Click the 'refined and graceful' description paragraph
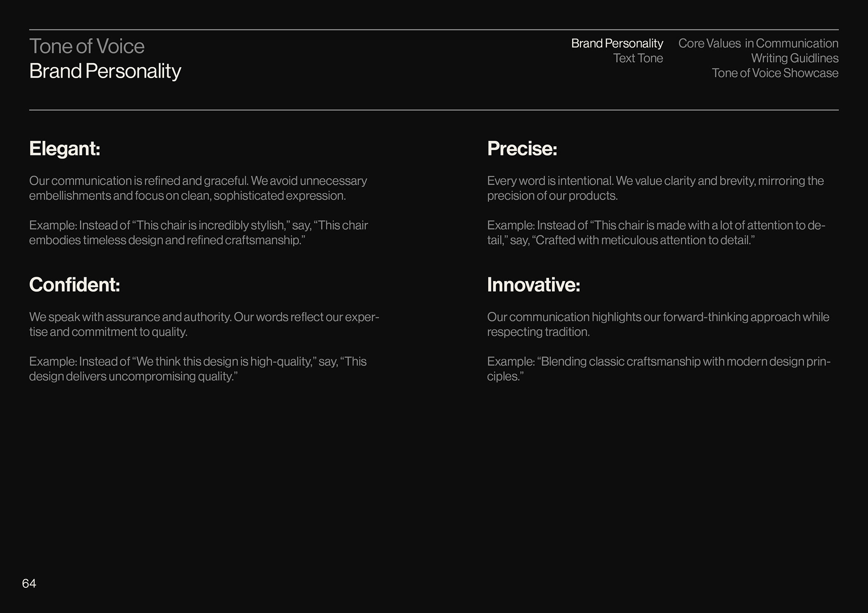The width and height of the screenshot is (868, 613). (x=198, y=188)
